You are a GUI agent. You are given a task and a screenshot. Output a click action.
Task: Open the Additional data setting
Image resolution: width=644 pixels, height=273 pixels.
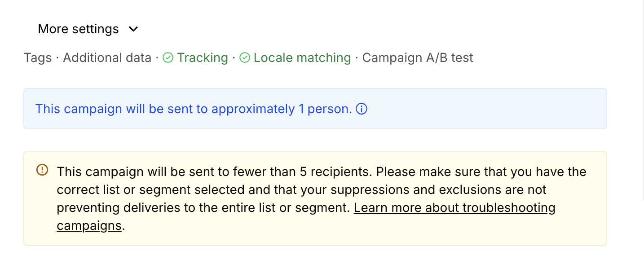107,58
